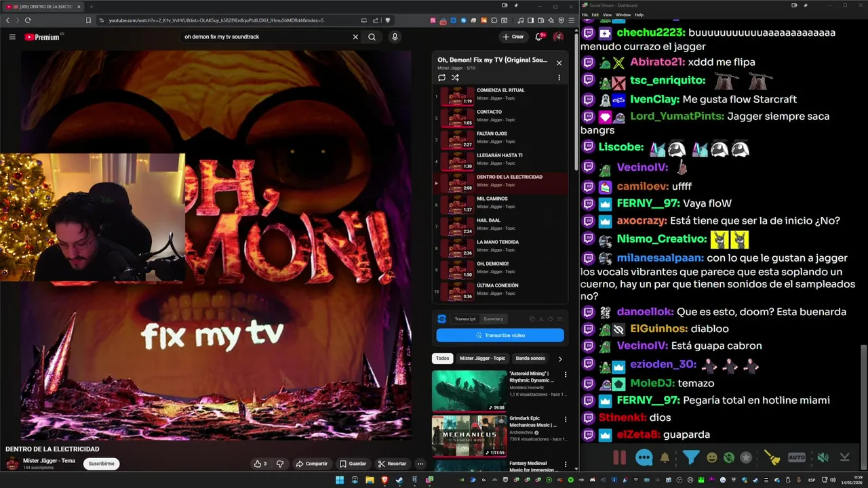Like the video with thumbs up

[x=260, y=464]
